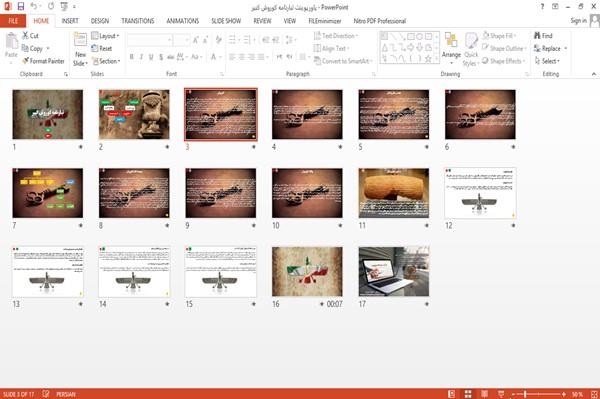Open Quick Styles gallery
The height and width of the screenshot is (399, 600).
(471, 49)
